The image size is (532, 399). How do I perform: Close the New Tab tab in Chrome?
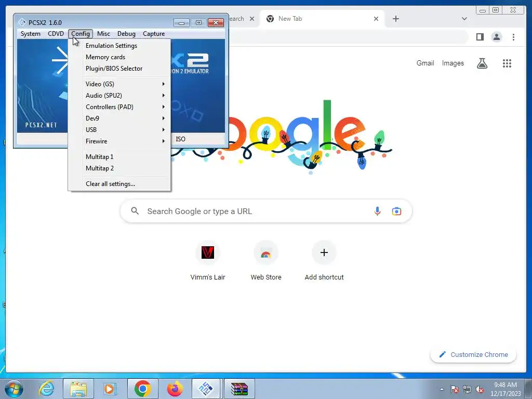(376, 19)
